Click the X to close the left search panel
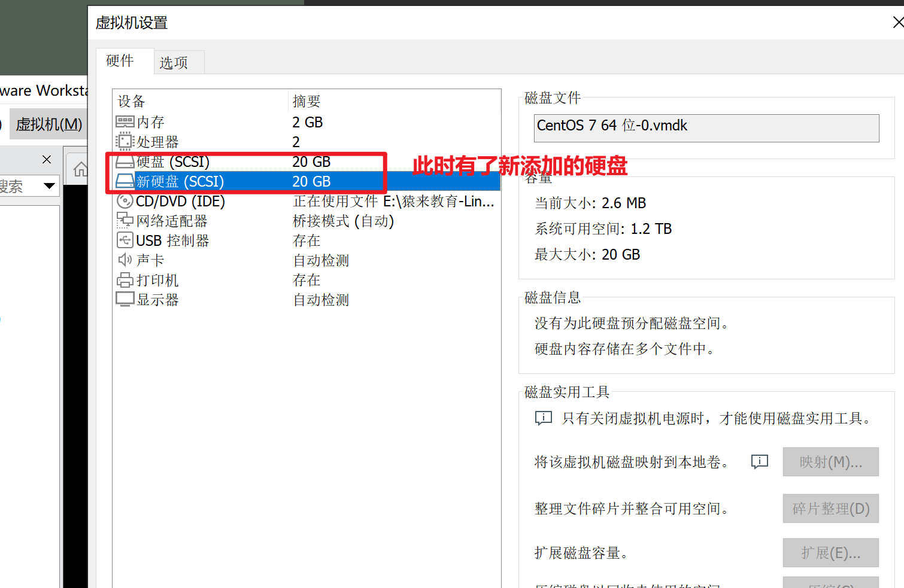Screen dimensions: 904x588 pos(46,159)
